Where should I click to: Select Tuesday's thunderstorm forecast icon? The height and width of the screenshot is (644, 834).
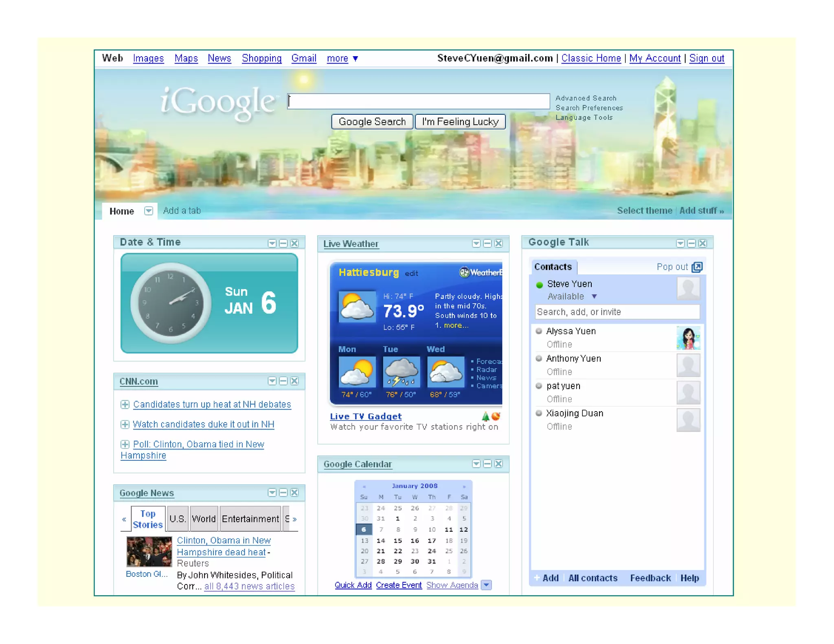(x=402, y=372)
